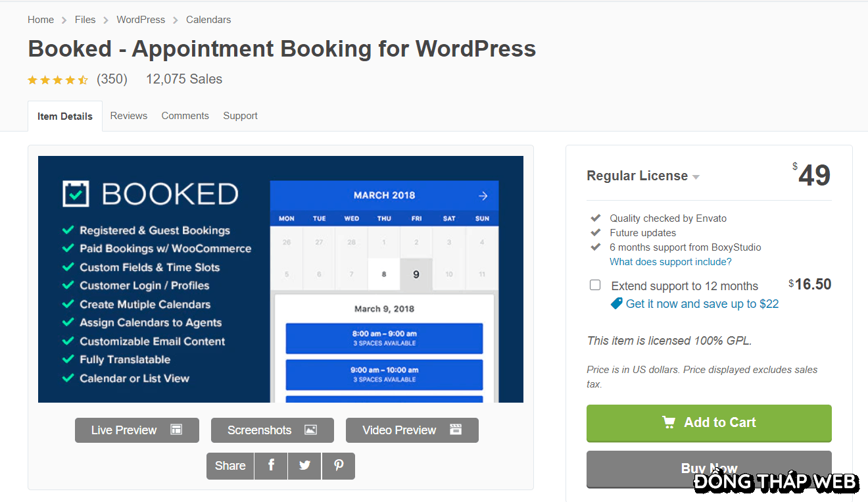Click the Booked plugin preview image

281,279
